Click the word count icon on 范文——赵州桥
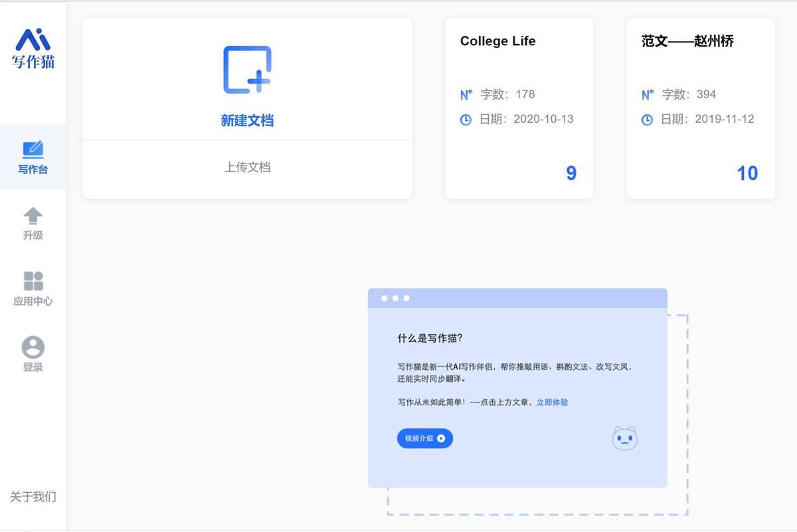Image resolution: width=797 pixels, height=532 pixels. (648, 95)
